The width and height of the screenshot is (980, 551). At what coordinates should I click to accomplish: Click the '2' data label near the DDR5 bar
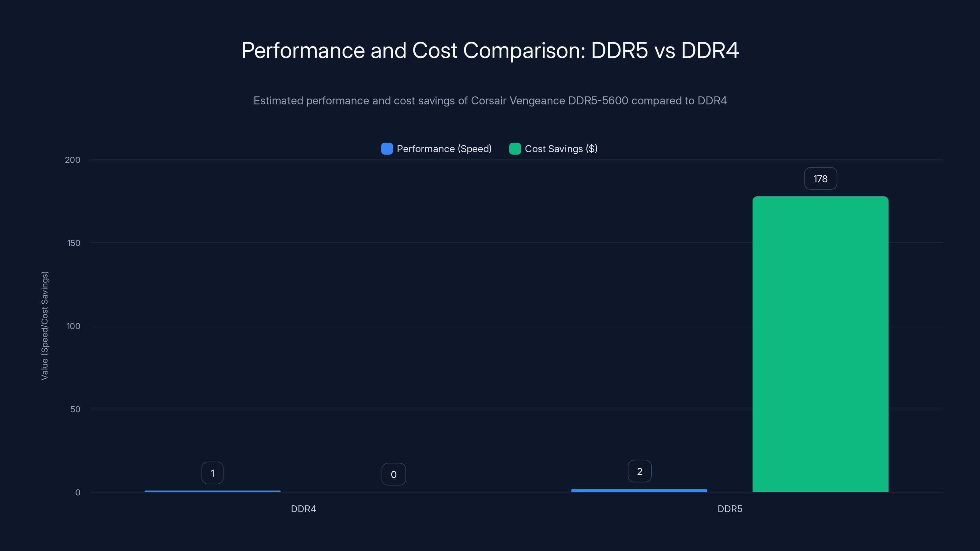pos(639,471)
